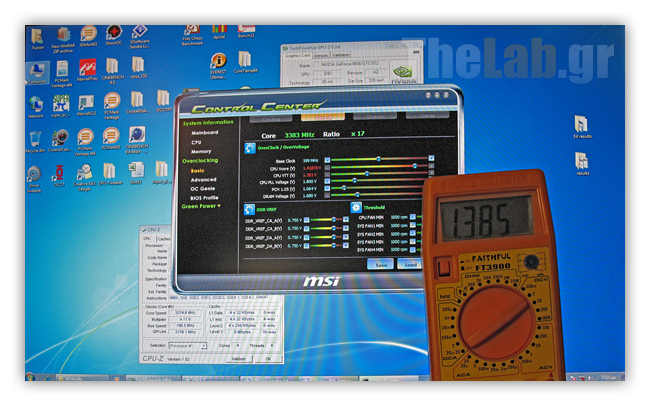Click the Load button in Control Center

point(409,264)
